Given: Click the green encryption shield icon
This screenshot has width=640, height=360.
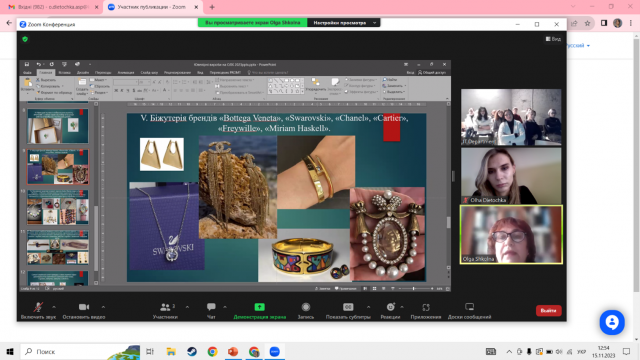Looking at the screenshot, I should coord(25,39).
